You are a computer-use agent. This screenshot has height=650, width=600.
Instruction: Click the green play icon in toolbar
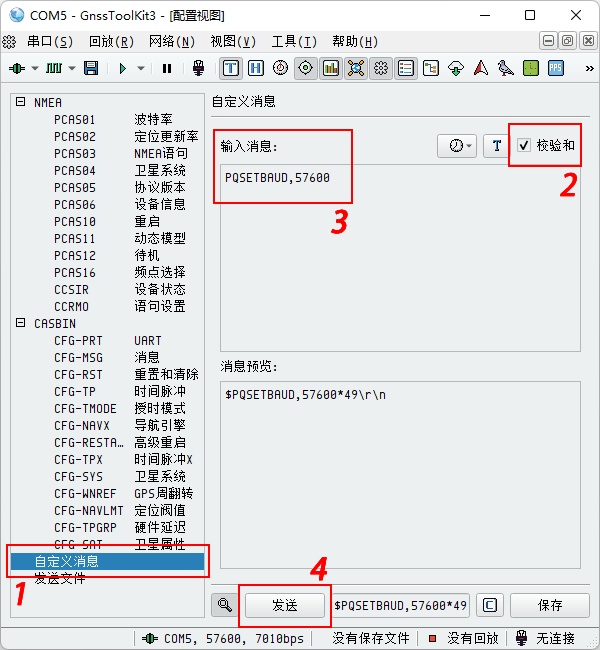(x=122, y=68)
